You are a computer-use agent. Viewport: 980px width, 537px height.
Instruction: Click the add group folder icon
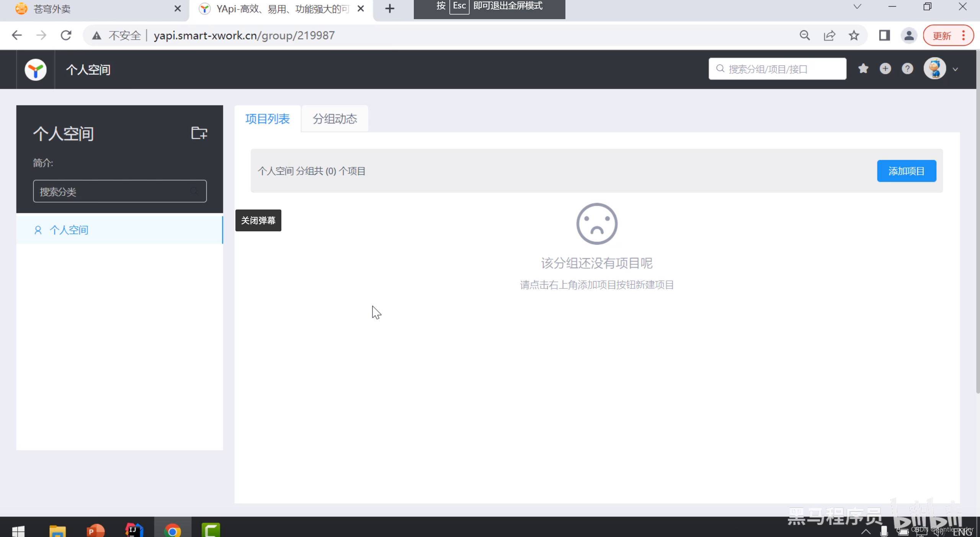[199, 133]
